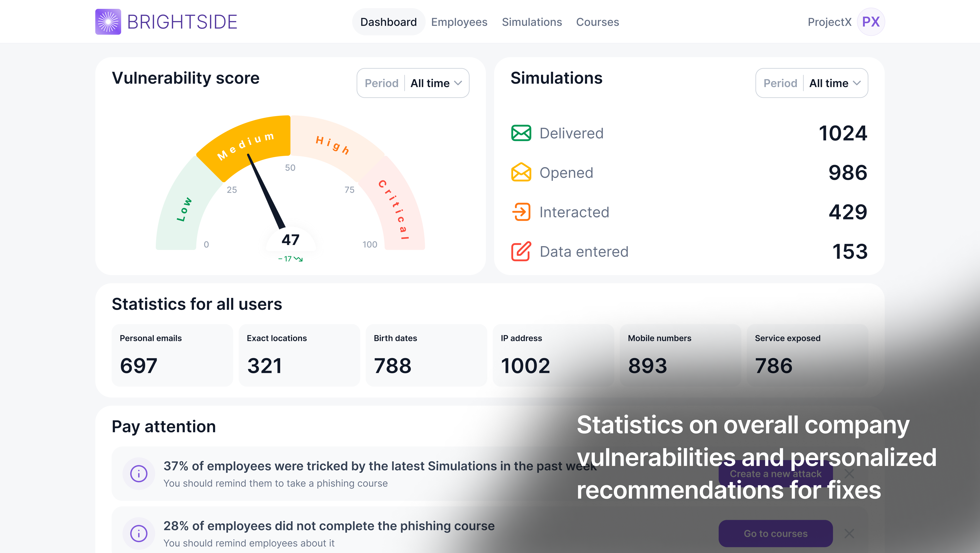The image size is (980, 553).
Task: Open Vulnerability score period dropdown
Action: coord(413,83)
